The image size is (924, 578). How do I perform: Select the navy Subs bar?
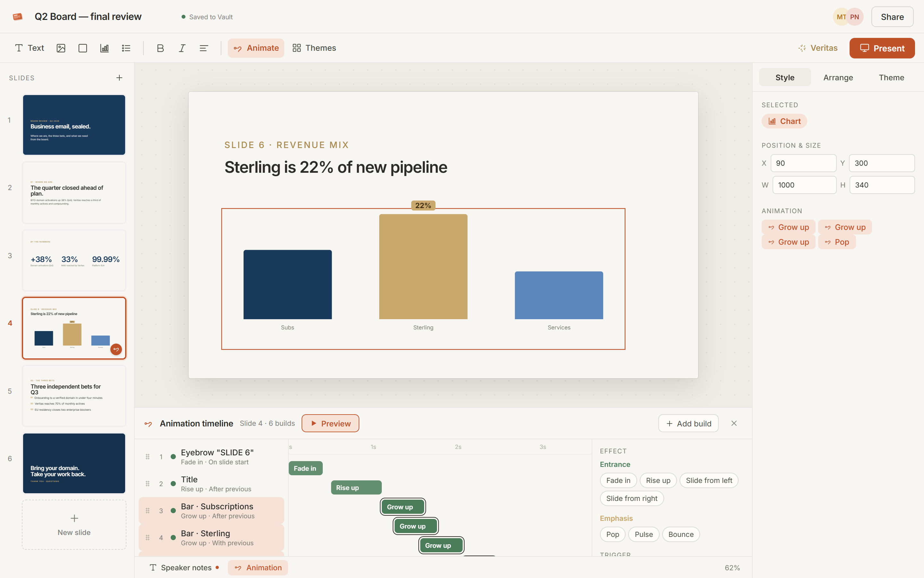pyautogui.click(x=287, y=285)
